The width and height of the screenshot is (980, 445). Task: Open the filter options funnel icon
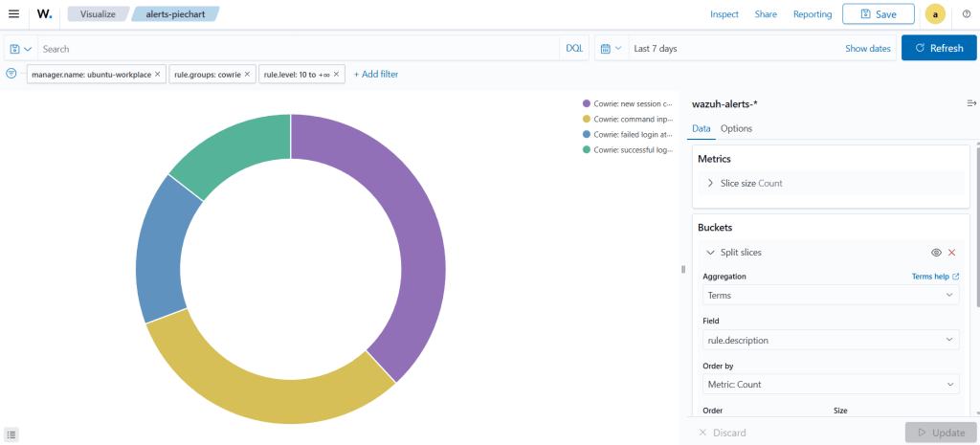point(11,74)
